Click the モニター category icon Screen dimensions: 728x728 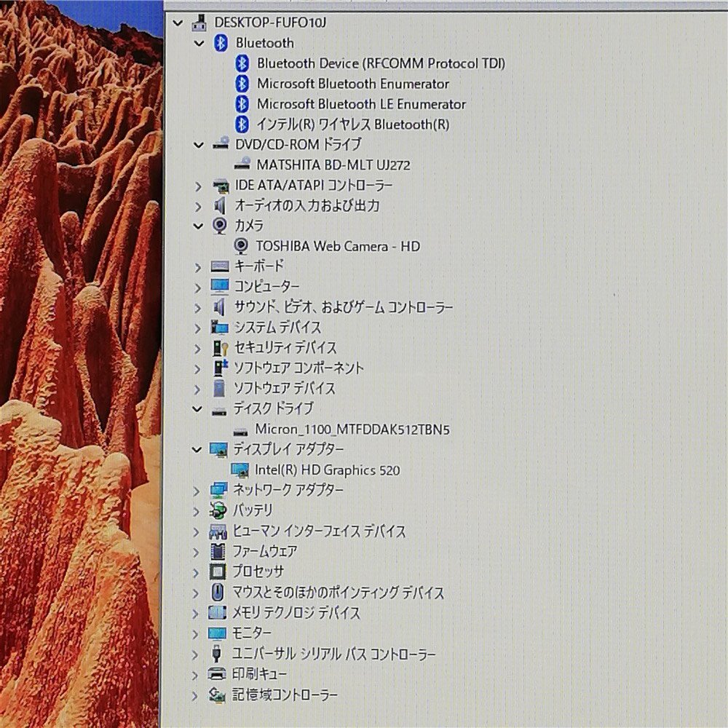coord(217,633)
